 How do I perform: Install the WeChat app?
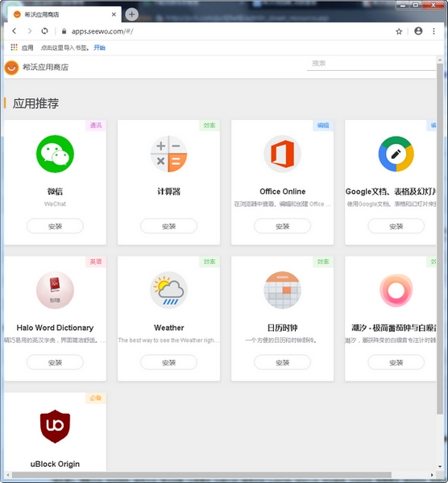55,226
